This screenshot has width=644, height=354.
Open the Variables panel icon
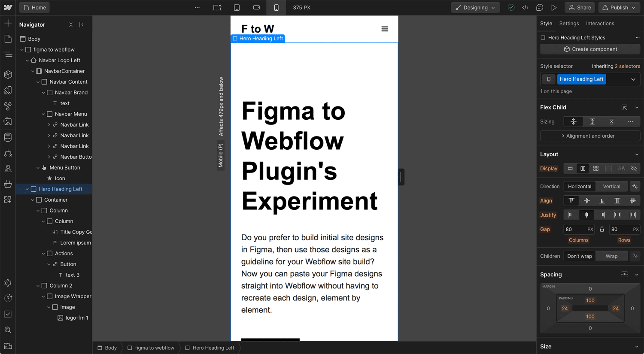click(8, 90)
